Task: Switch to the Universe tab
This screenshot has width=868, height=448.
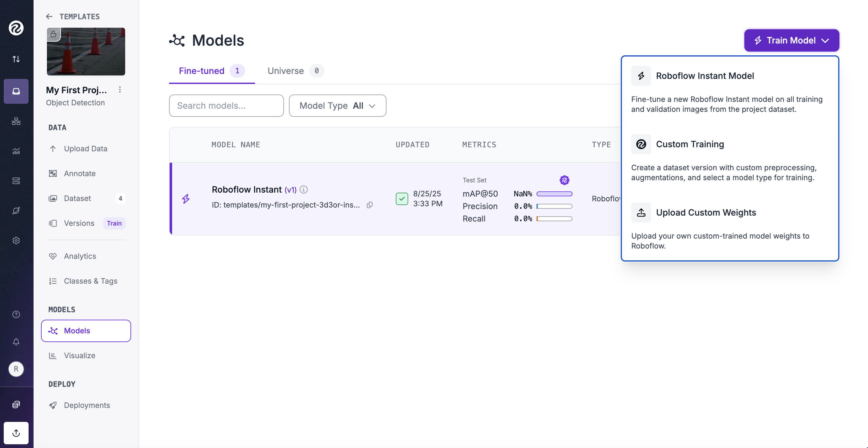Action: point(286,71)
